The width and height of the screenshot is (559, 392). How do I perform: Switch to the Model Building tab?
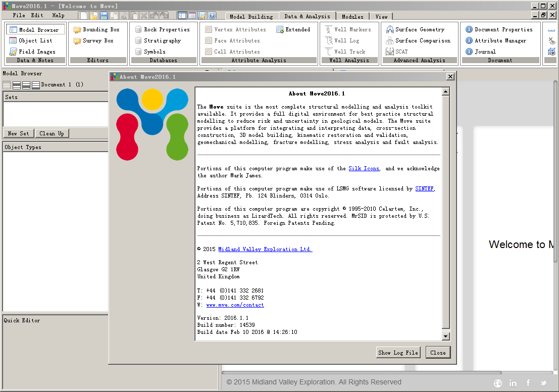(251, 16)
